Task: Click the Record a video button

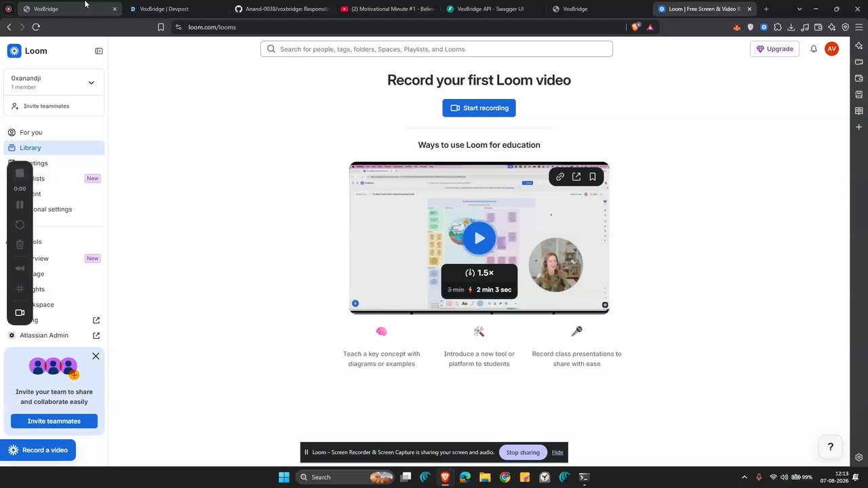Action: (38, 450)
